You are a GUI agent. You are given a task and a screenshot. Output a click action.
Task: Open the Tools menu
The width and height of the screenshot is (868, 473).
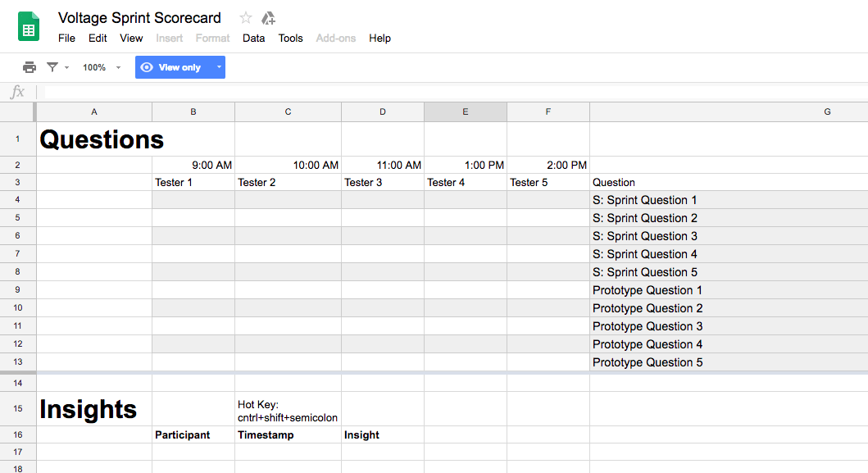tap(290, 38)
